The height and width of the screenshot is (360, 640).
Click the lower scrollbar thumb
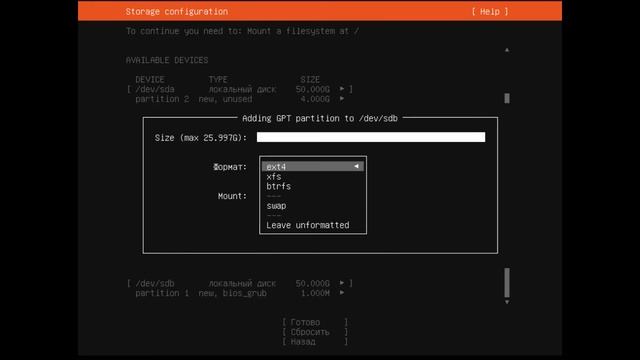(x=507, y=282)
